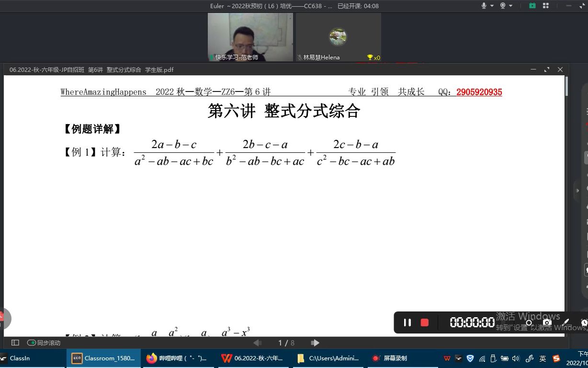
Task: Click the red QQ number 2905920935 link
Action: pyautogui.click(x=479, y=92)
